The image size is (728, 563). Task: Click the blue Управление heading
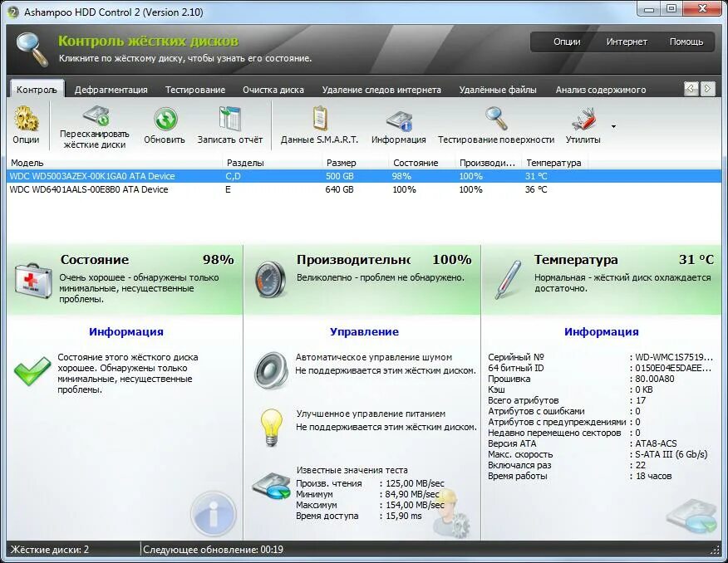364,331
